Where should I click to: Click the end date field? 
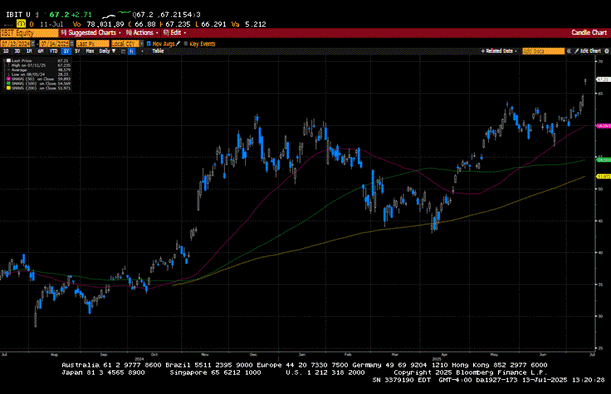click(x=54, y=44)
